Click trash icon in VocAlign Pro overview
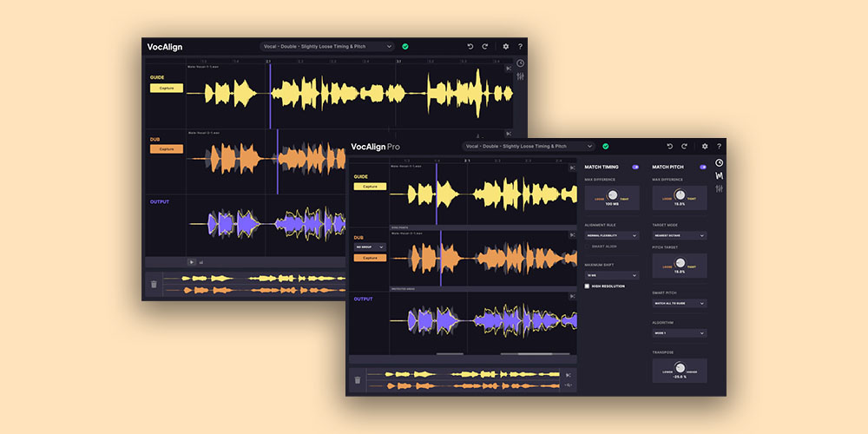Viewport: 868px width, 434px height. (358, 380)
